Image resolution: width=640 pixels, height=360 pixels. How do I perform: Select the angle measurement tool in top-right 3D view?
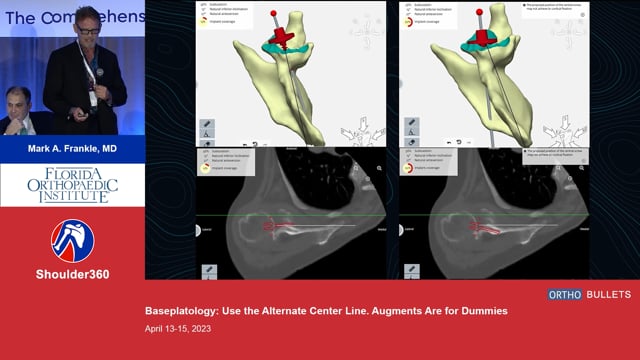(411, 132)
